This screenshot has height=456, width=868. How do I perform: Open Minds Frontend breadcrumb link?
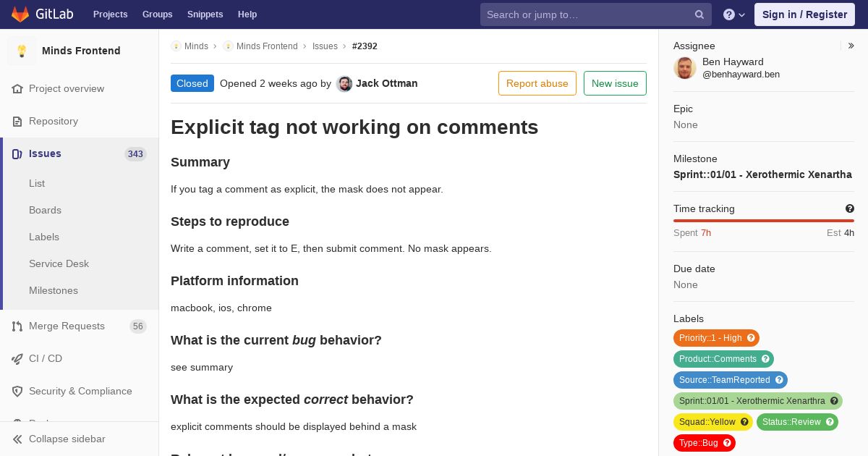click(267, 46)
